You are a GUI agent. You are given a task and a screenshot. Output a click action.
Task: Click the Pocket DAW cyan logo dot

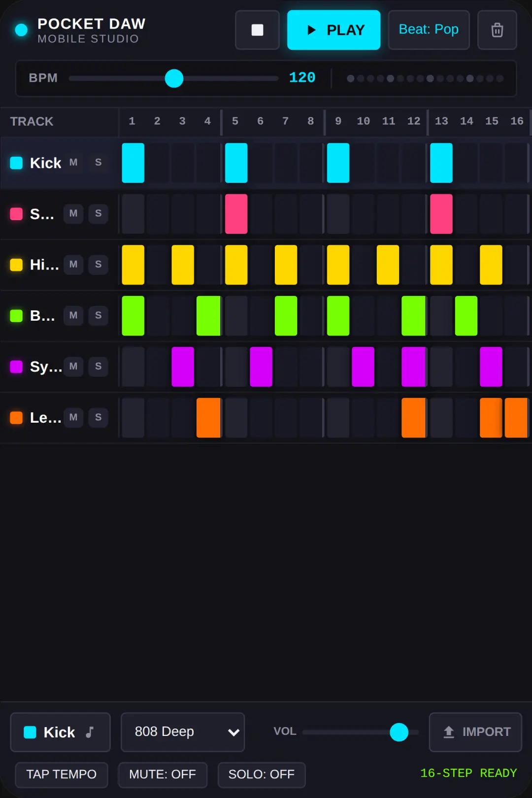(21, 30)
